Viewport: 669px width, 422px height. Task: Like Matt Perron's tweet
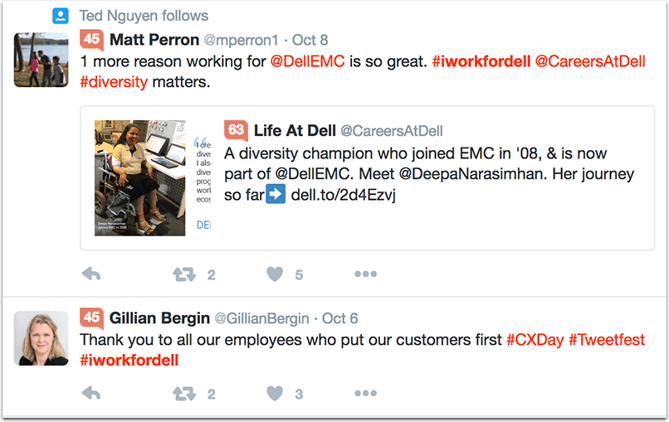pyautogui.click(x=275, y=274)
